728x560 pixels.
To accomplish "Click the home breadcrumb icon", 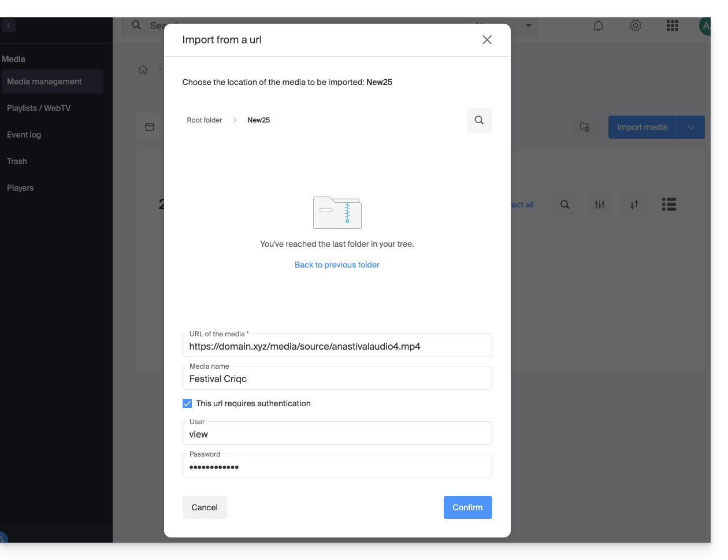I will point(143,70).
